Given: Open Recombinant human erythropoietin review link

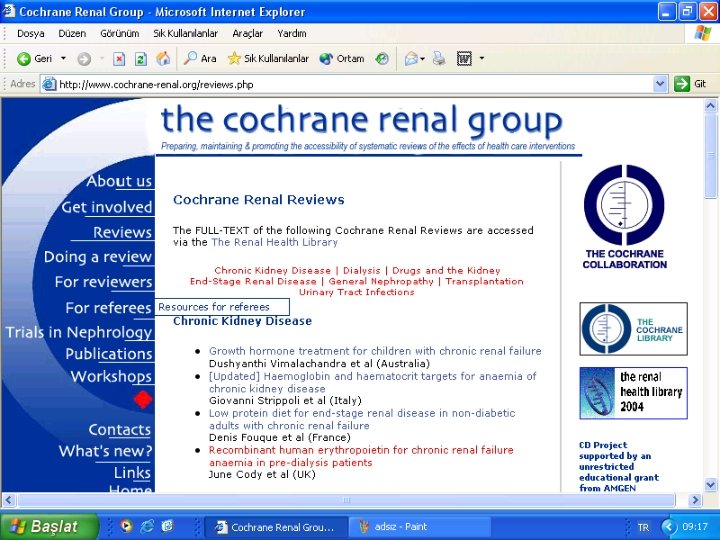Looking at the screenshot, I should [361, 456].
